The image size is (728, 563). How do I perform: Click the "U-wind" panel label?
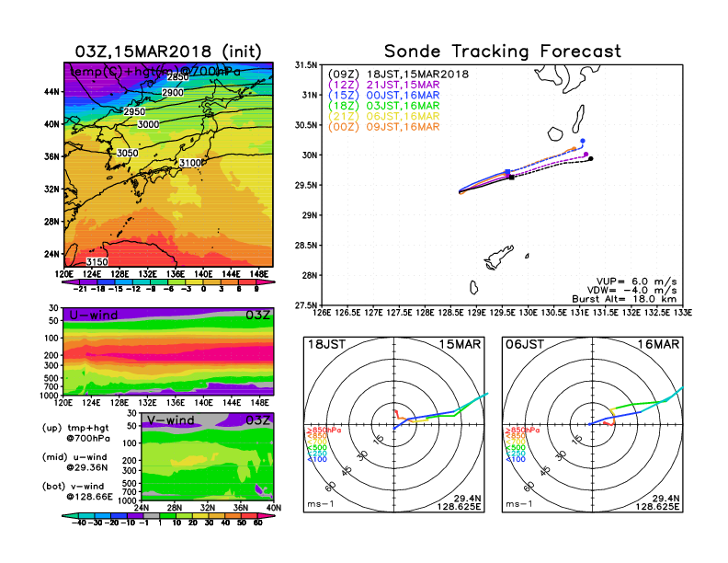[94, 316]
